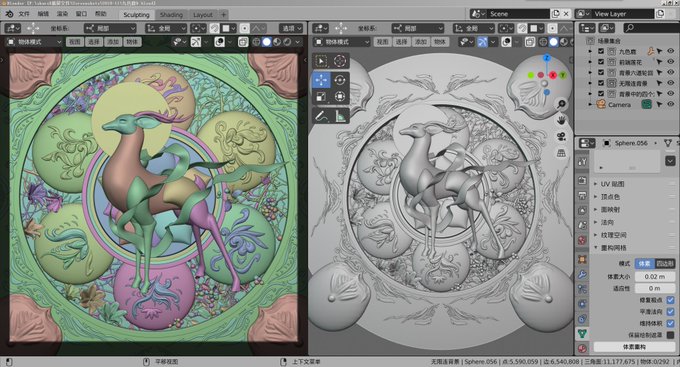Click the outliner search field
Viewport: 680px width, 367px height.
point(651,28)
